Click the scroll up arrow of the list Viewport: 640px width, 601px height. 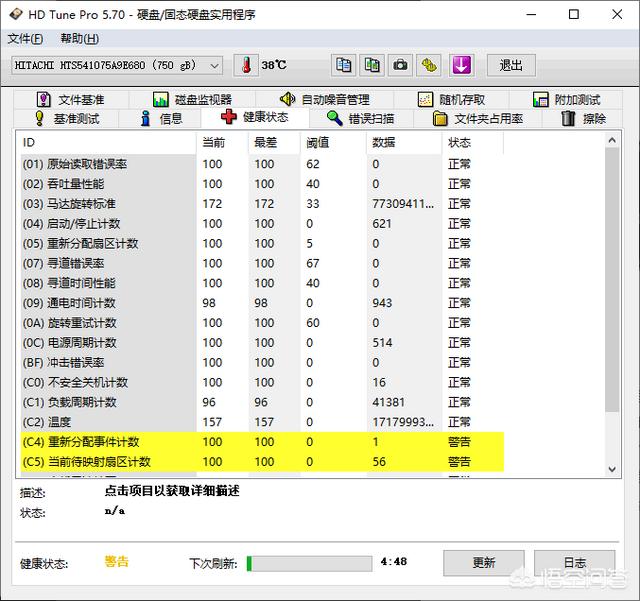tap(612, 140)
